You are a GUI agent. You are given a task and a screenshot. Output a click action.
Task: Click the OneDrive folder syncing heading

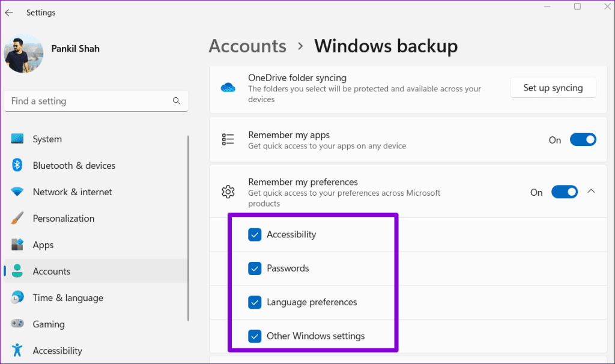(x=297, y=77)
